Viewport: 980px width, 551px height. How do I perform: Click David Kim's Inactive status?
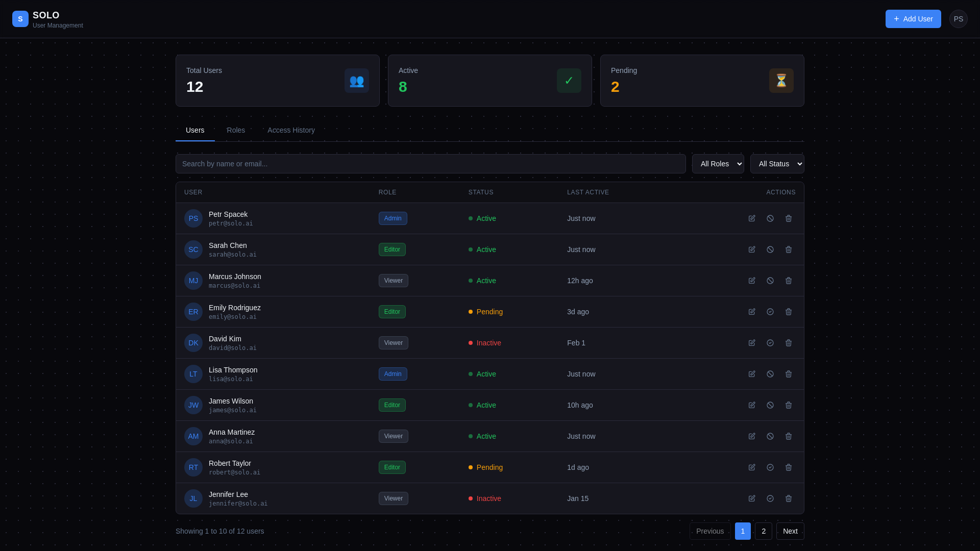(485, 343)
